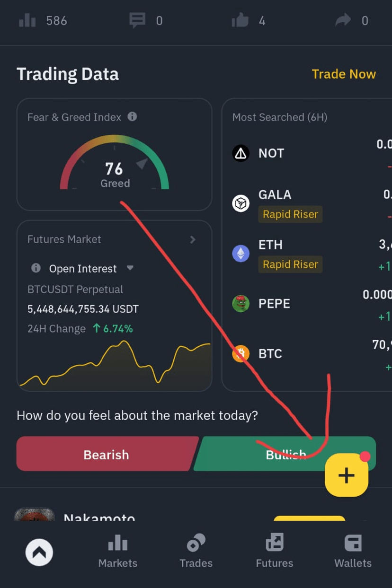Open the Wallets tab
This screenshot has width=392, height=588.
pyautogui.click(x=353, y=552)
